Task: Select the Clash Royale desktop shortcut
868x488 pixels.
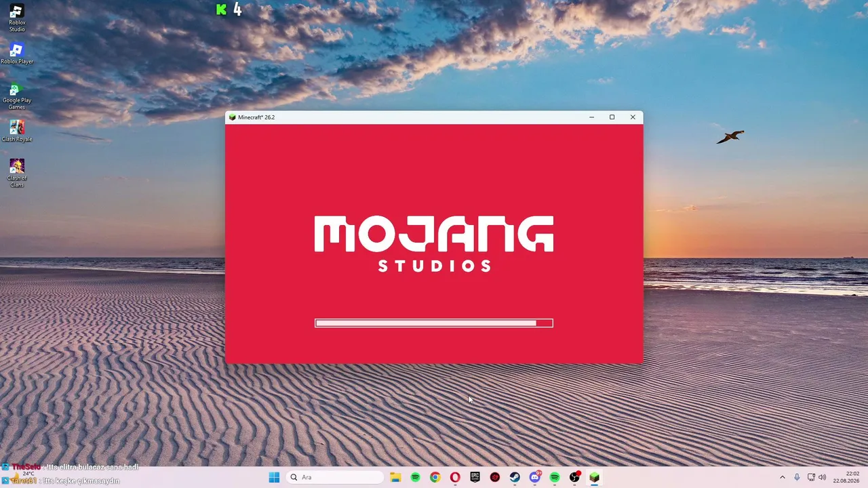Action: (17, 131)
